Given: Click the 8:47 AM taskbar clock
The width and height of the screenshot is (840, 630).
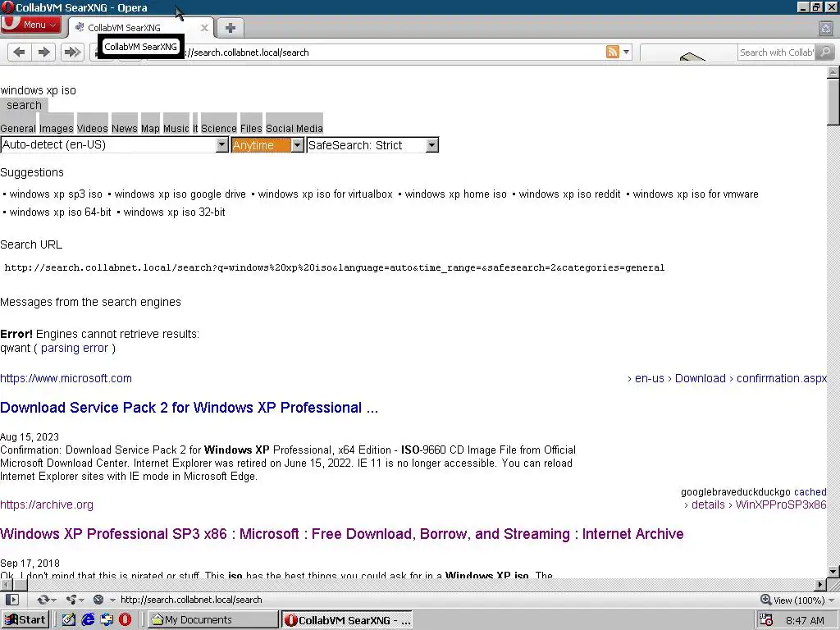Looking at the screenshot, I should coord(805,620).
